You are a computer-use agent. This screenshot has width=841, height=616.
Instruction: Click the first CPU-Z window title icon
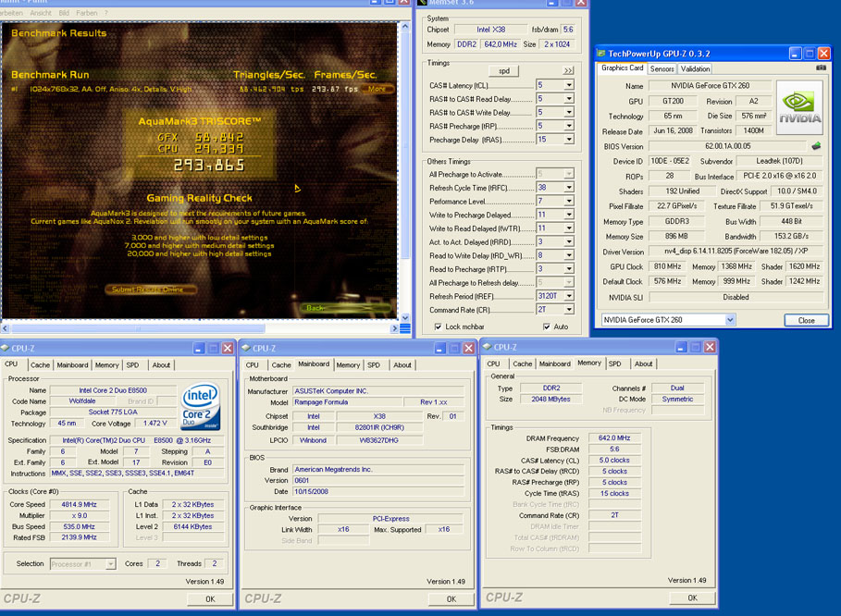pos(6,348)
